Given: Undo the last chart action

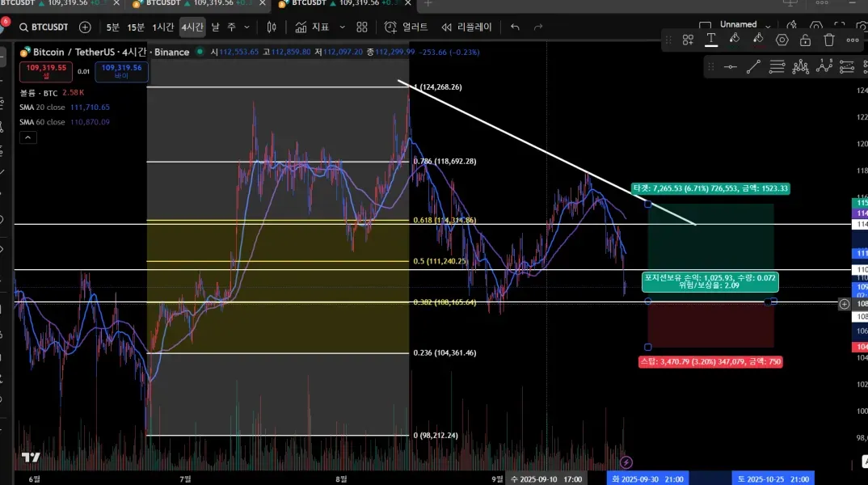Looking at the screenshot, I should pos(516,27).
